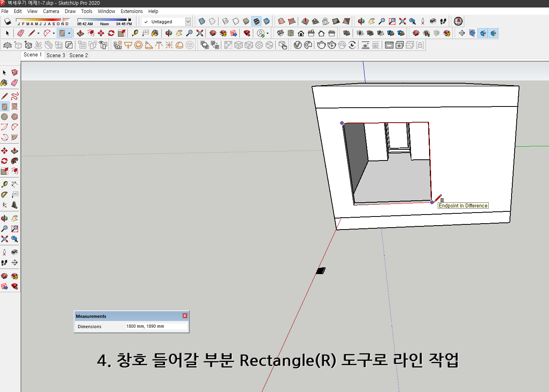549x392 pixels.
Task: Switch display to Wireframe style
Action: 225,21
